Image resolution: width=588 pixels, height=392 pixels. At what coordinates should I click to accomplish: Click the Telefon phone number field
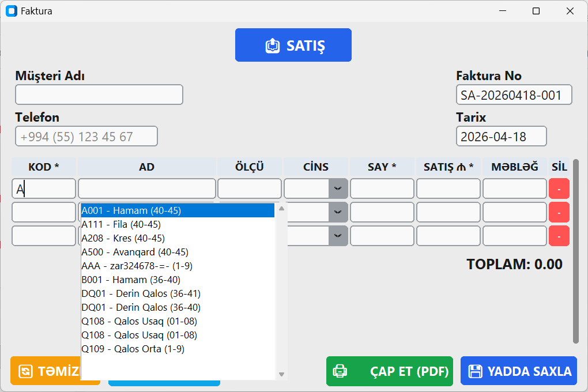86,136
